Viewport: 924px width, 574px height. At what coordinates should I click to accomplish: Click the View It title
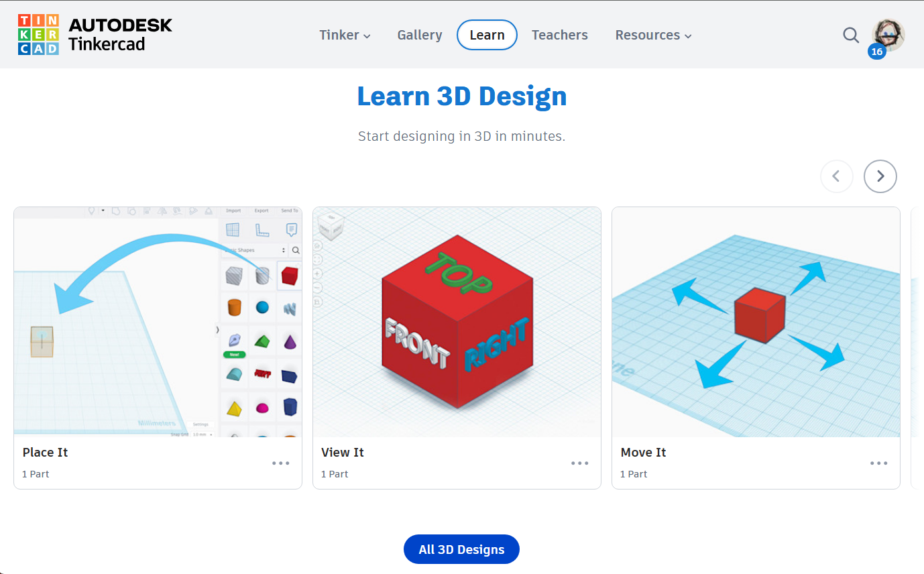(x=343, y=453)
